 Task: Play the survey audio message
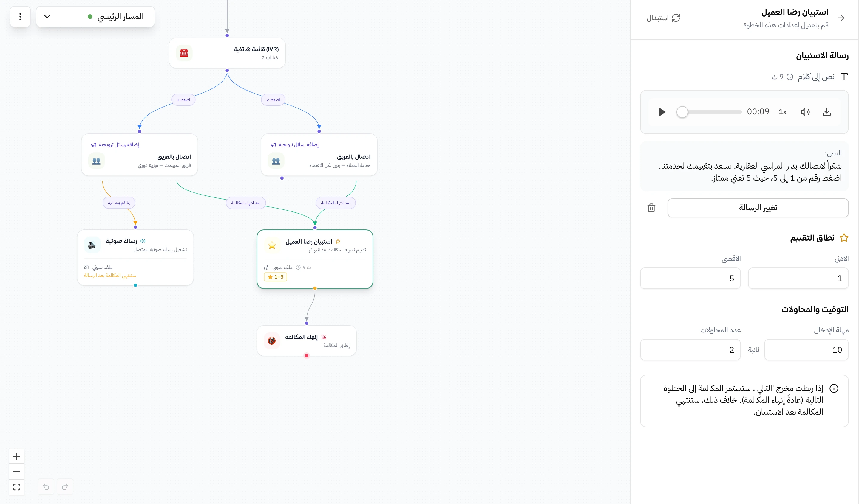coord(662,112)
